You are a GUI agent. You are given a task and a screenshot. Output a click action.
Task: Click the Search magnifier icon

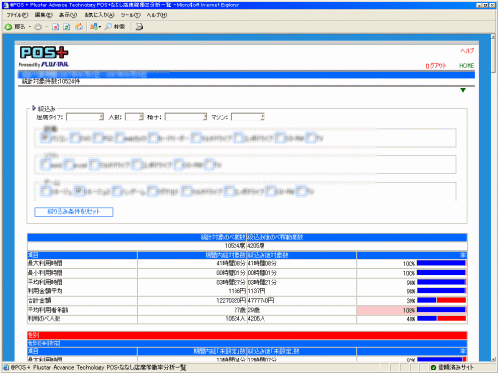[x=108, y=27]
